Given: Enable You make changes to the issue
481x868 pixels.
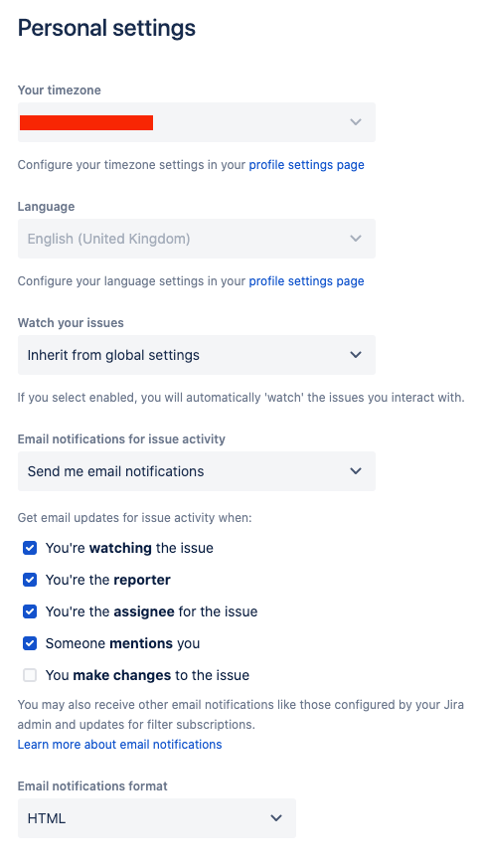Looking at the screenshot, I should [30, 675].
